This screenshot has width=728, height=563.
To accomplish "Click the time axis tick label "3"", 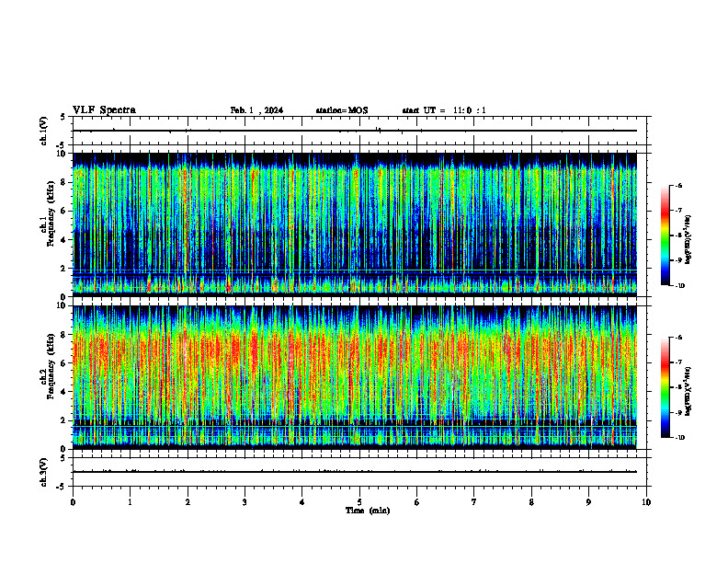I will 245,502.
